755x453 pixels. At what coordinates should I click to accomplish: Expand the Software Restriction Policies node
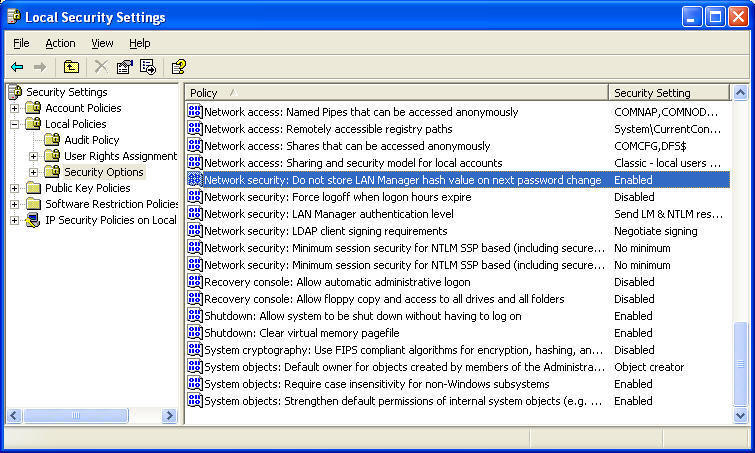click(14, 204)
